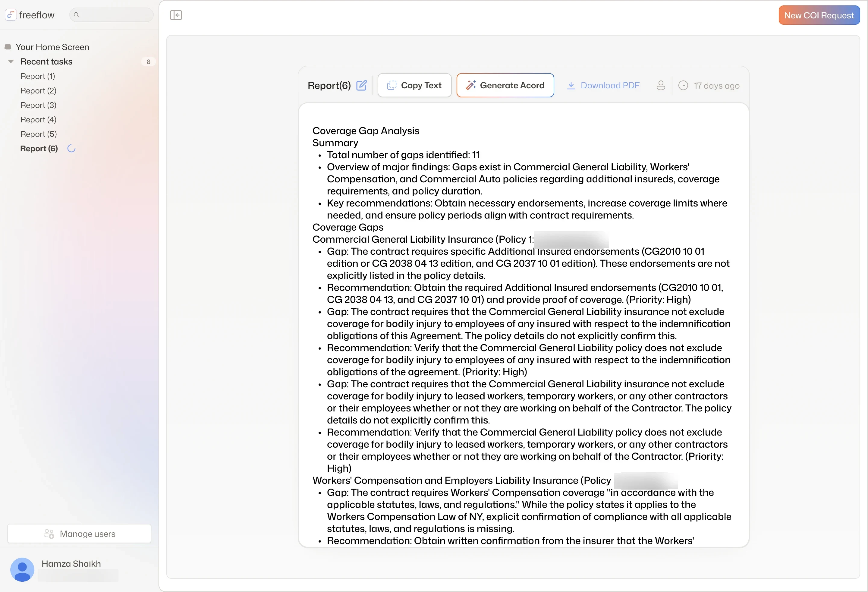Screen dimensions: 868x592
Task: Click Hamza Shaikh user name
Action: [71, 564]
